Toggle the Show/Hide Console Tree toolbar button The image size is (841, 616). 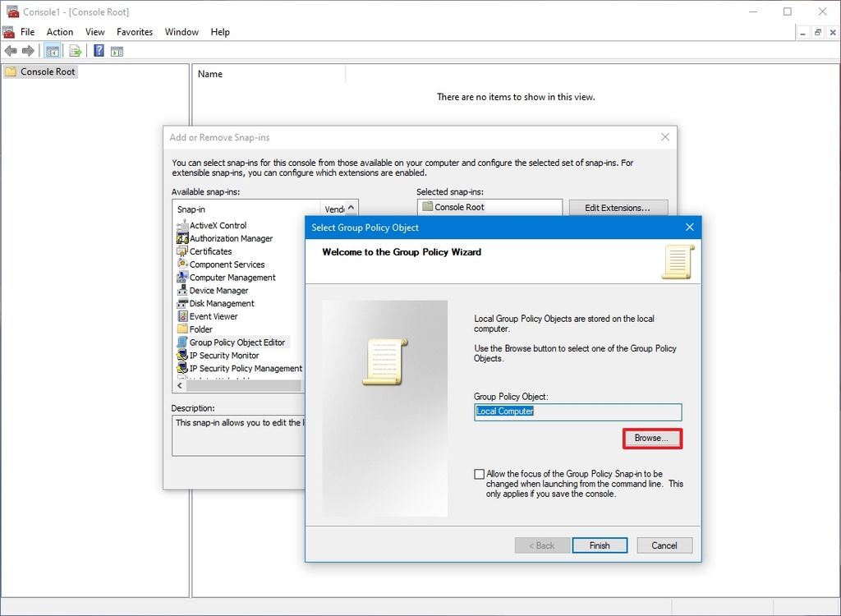coord(52,50)
